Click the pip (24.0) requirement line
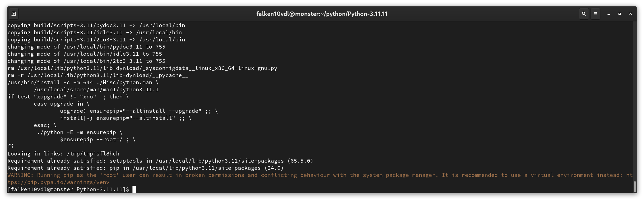 coord(145,168)
